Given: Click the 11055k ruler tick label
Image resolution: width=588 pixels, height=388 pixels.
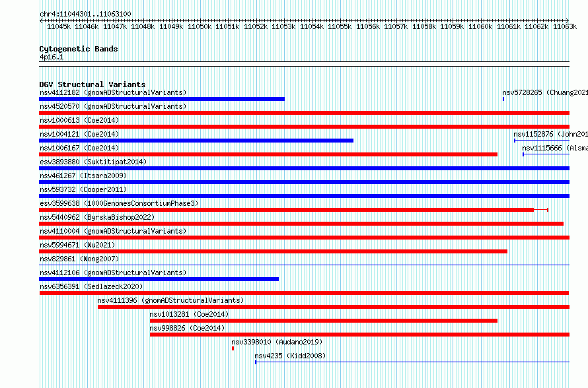Looking at the screenshot, I should [340, 26].
